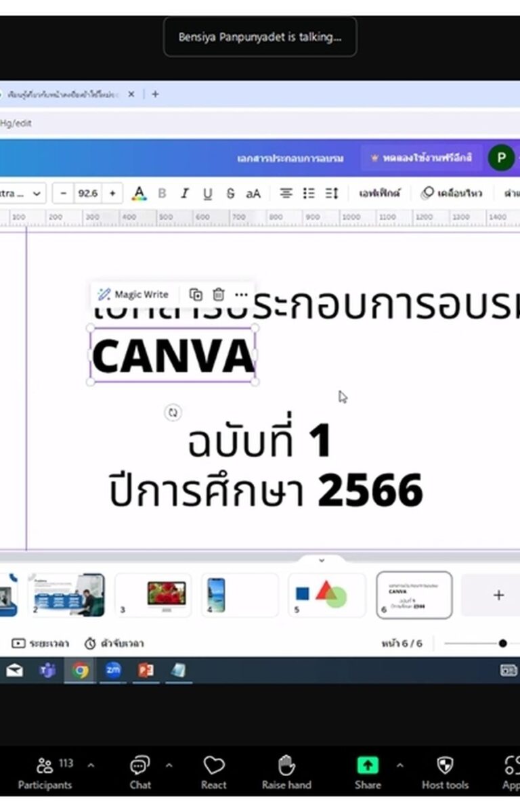Open the font family dropdown

[22, 194]
